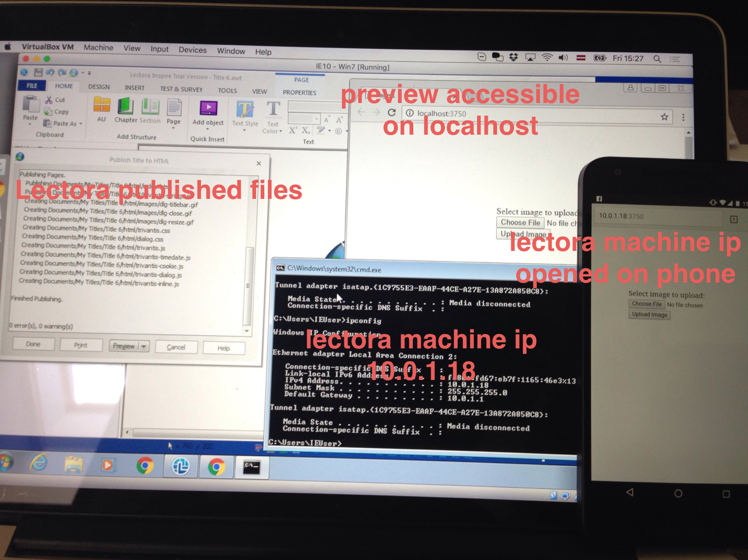The image size is (748, 560).
Task: Tap the phone browser tabs icon
Action: tap(734, 219)
